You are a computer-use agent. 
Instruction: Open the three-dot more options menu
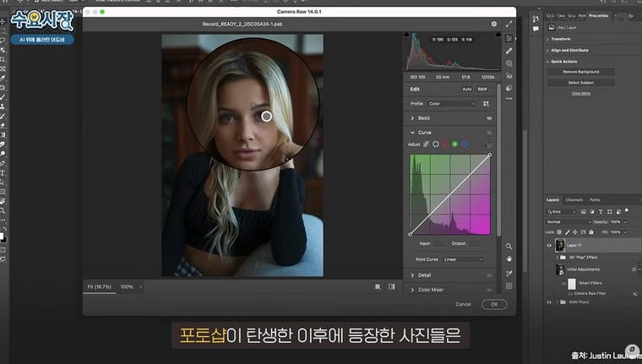pos(509,99)
